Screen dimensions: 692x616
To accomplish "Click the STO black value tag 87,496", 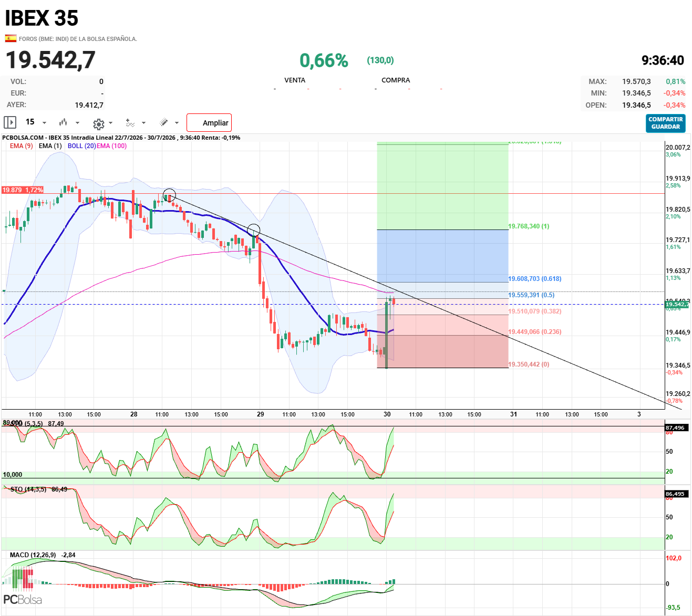I will 675,428.
